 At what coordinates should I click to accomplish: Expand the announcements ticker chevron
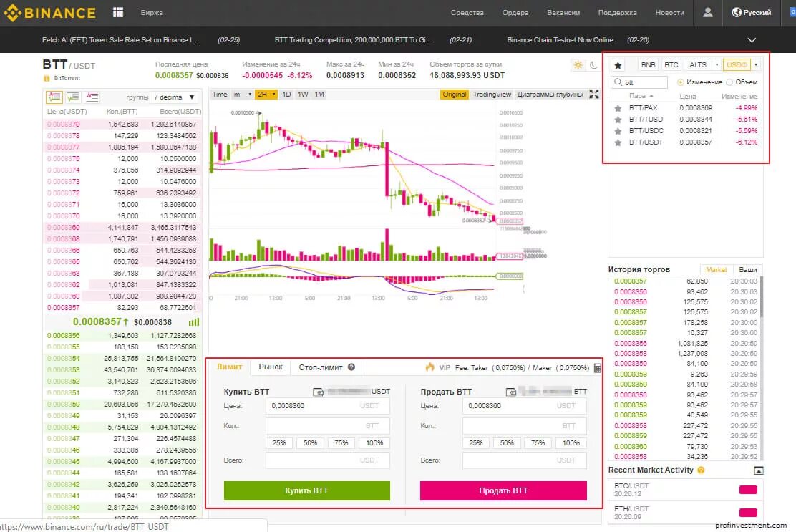pos(752,39)
